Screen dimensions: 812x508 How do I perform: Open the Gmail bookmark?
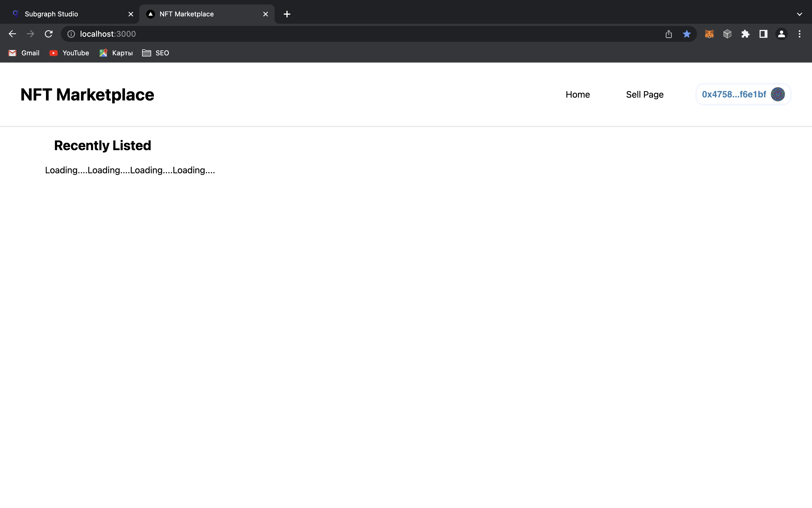click(24, 53)
